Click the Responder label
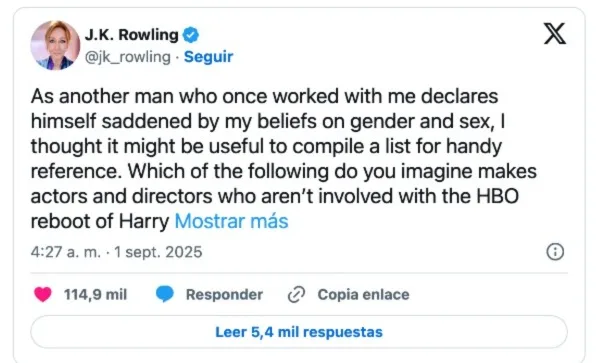The image size is (605, 363). click(x=224, y=294)
